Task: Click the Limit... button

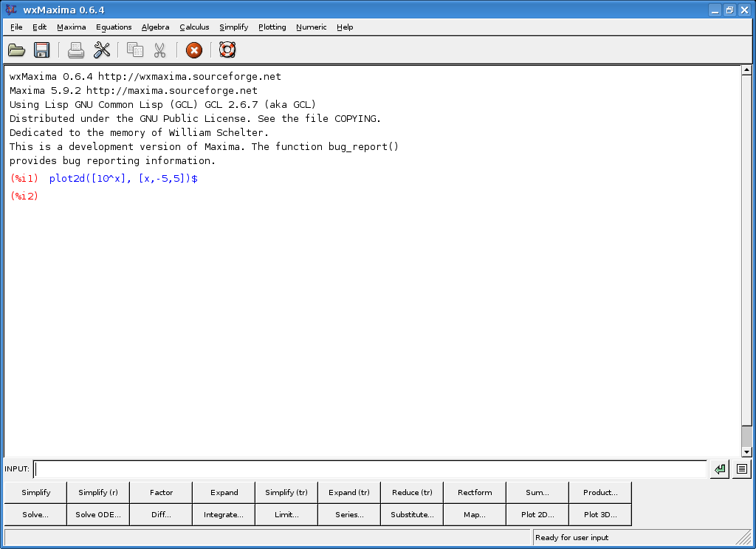Action: pos(286,515)
